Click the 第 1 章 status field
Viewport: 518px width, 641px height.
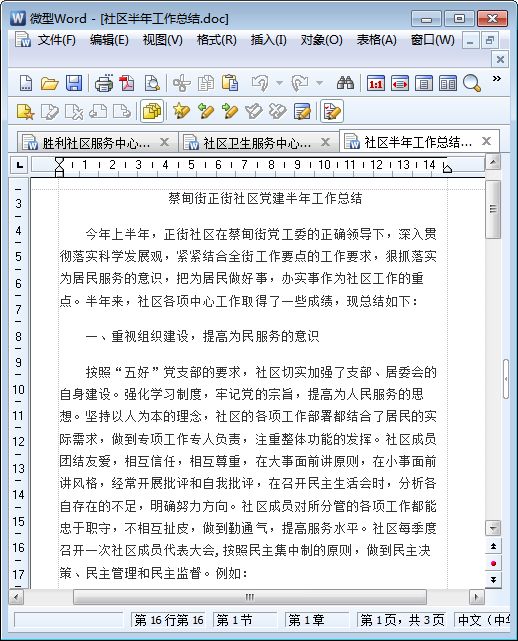pyautogui.click(x=318, y=620)
